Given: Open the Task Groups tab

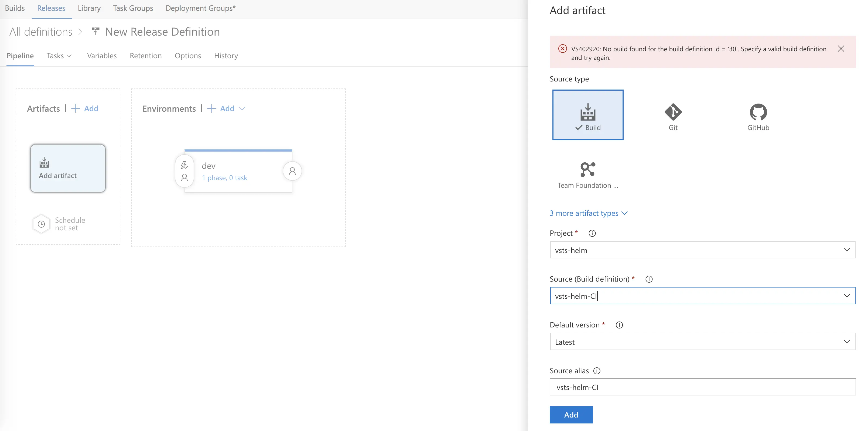Looking at the screenshot, I should tap(133, 8).
